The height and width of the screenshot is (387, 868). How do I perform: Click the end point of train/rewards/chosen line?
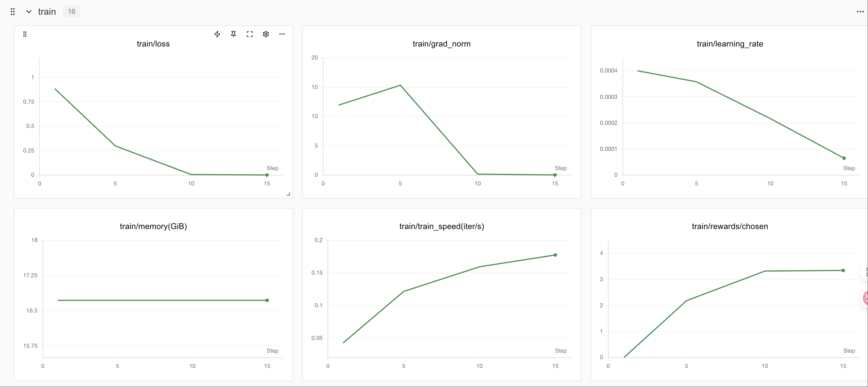point(843,270)
